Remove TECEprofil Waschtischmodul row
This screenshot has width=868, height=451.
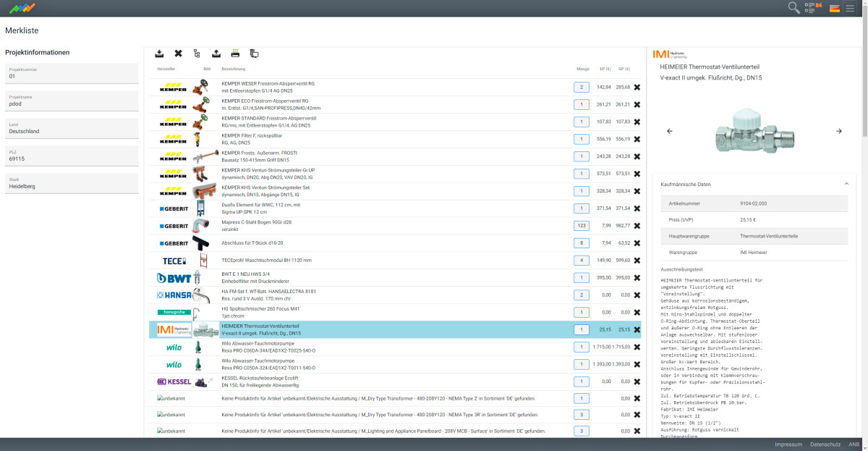[x=637, y=261]
